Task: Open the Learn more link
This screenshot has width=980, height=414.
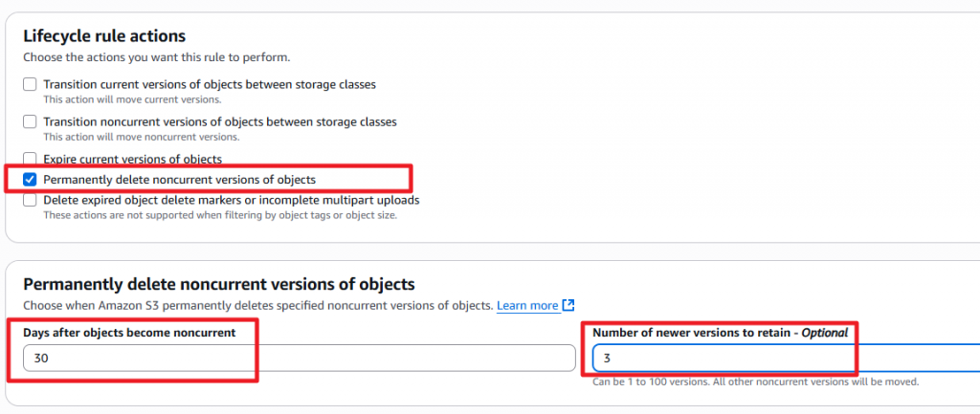Action: [527, 306]
